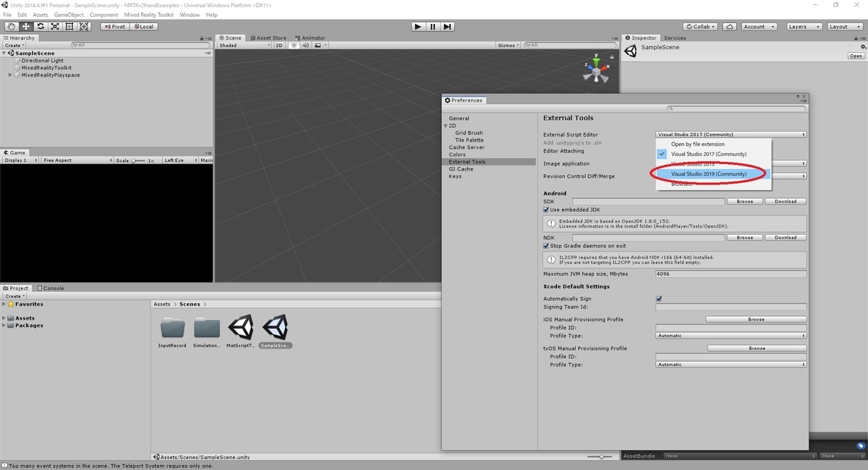Switch to the Console tab

point(51,288)
